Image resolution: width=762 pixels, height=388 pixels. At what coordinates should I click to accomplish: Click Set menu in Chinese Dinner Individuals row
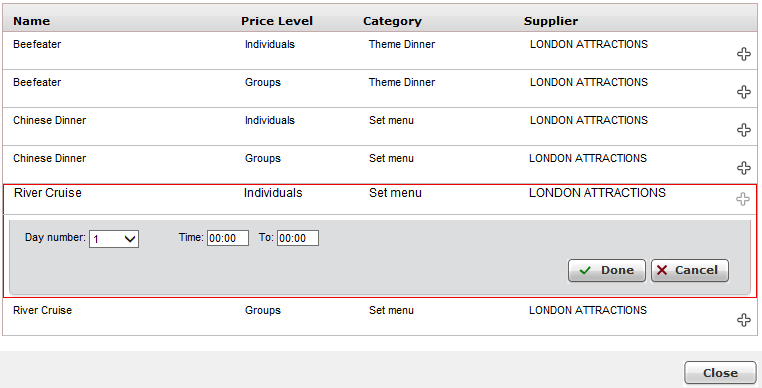(391, 120)
